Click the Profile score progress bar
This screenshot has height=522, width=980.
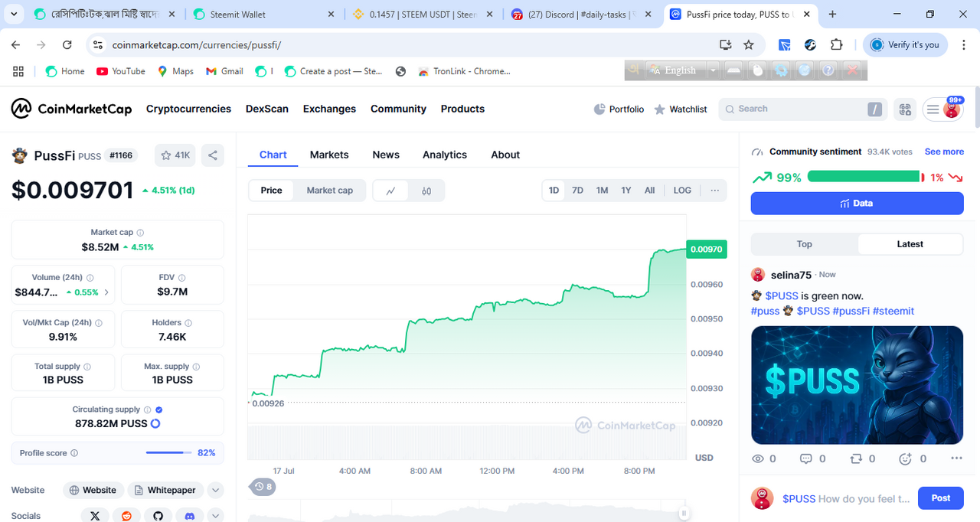pos(169,453)
